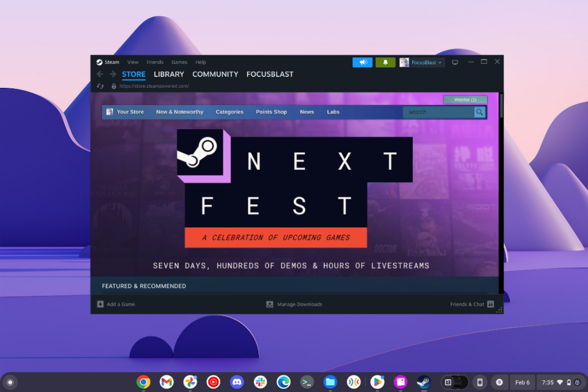
Task: Open the COMMUNITY tab
Action: click(x=215, y=74)
